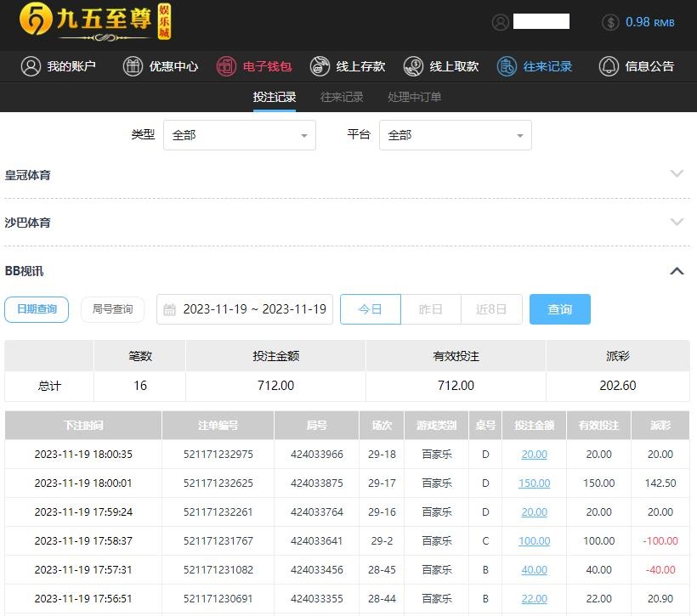
Task: Click the 我的账户 user icon
Action: [31, 66]
